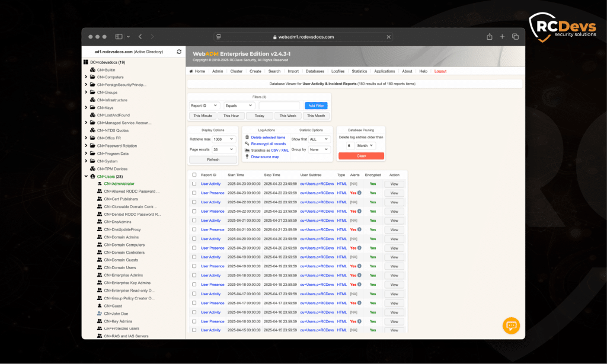Check the 2025-04-21 User Presence row checkbox

pos(194,229)
